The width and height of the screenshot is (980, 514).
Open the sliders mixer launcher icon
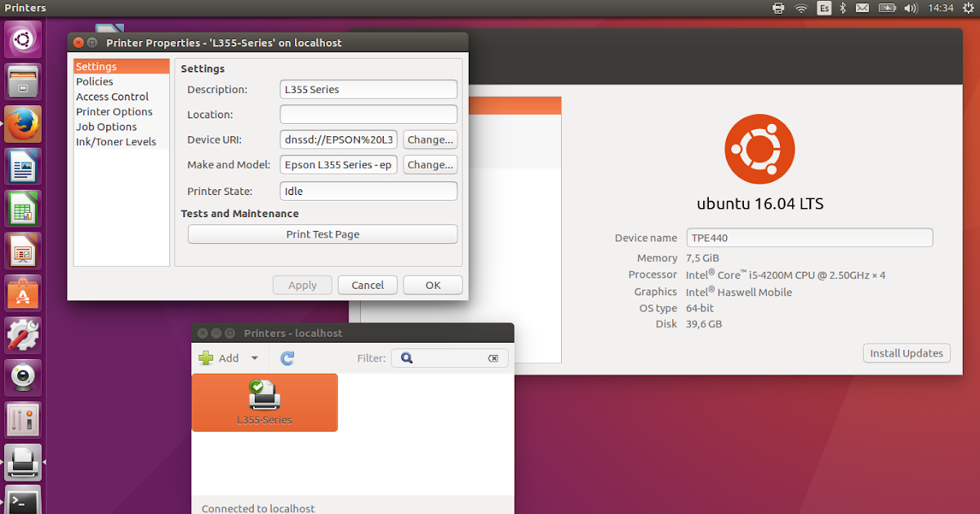pos(23,421)
